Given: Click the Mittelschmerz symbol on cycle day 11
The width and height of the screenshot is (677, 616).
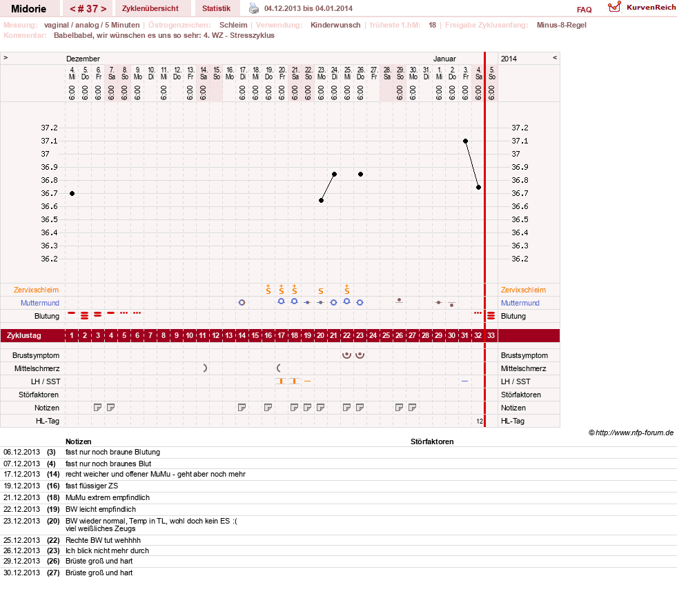Looking at the screenshot, I should 205,368.
